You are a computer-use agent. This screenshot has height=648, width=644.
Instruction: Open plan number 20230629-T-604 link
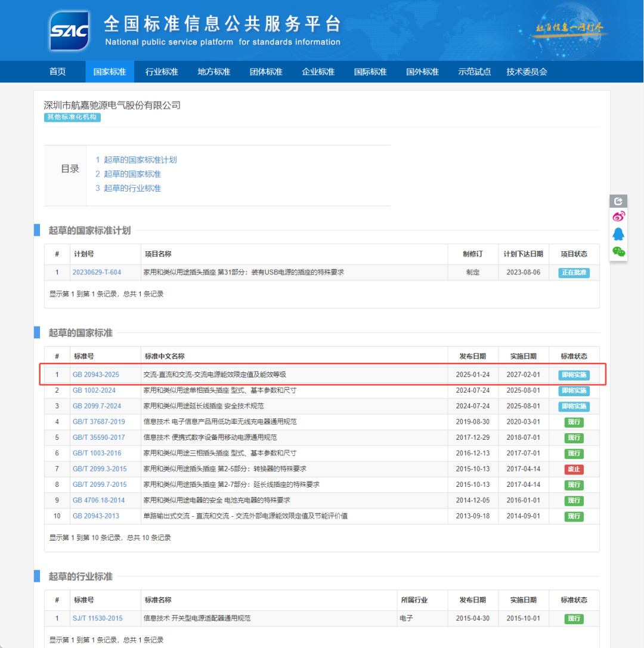pos(97,273)
